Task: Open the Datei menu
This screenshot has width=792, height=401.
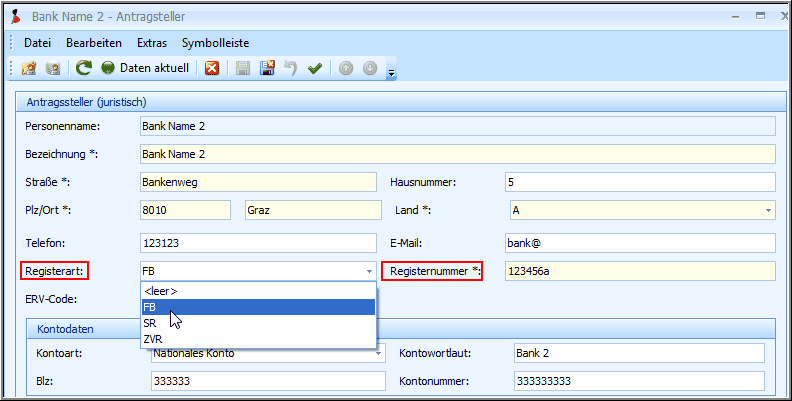Action: (37, 43)
